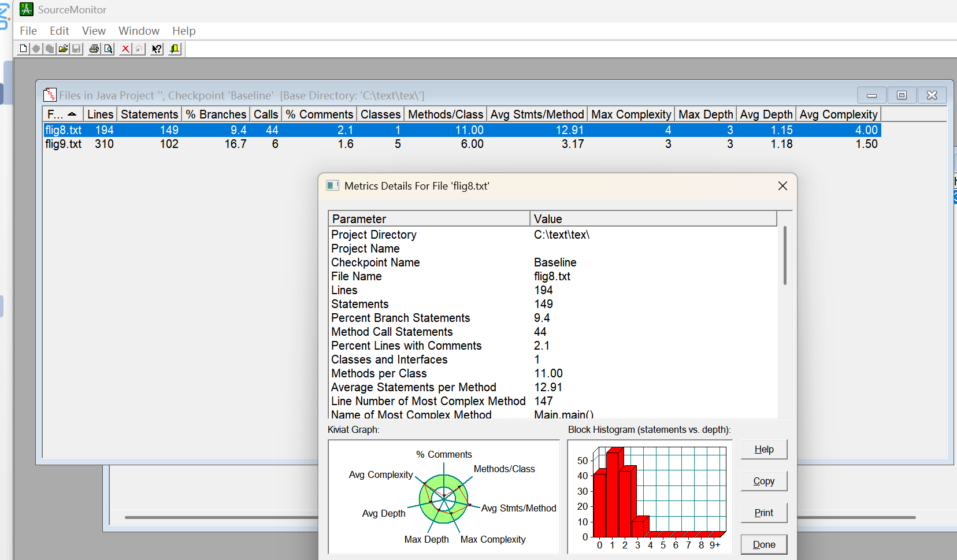Image resolution: width=957 pixels, height=560 pixels.
Task: Click the grayed-out stacked checkpoints toolbar icon
Action: (x=50, y=49)
